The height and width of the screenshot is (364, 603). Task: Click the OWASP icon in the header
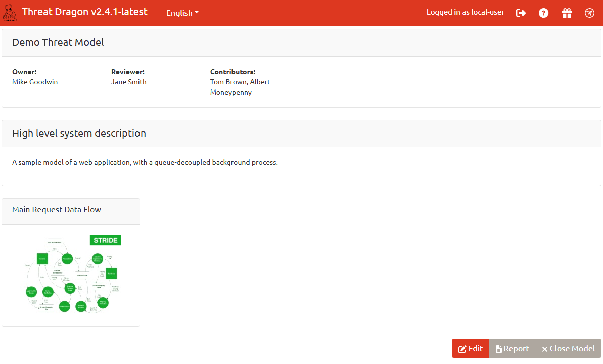(589, 13)
